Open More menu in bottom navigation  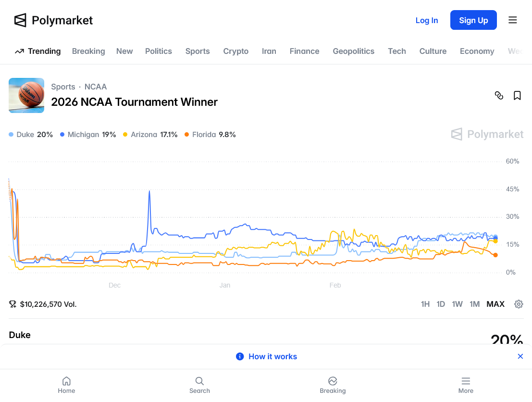pos(466,385)
